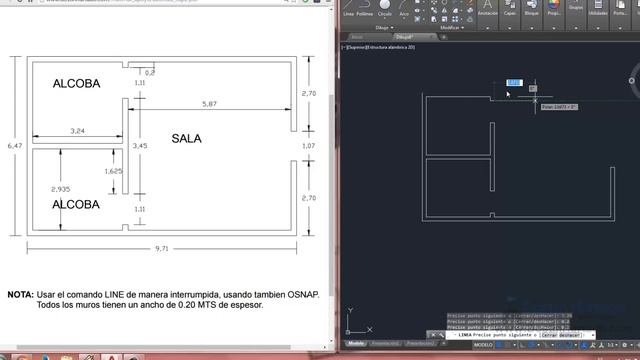Select the Arco drawing tool
Screen dimensions: 640x360
coord(404,8)
